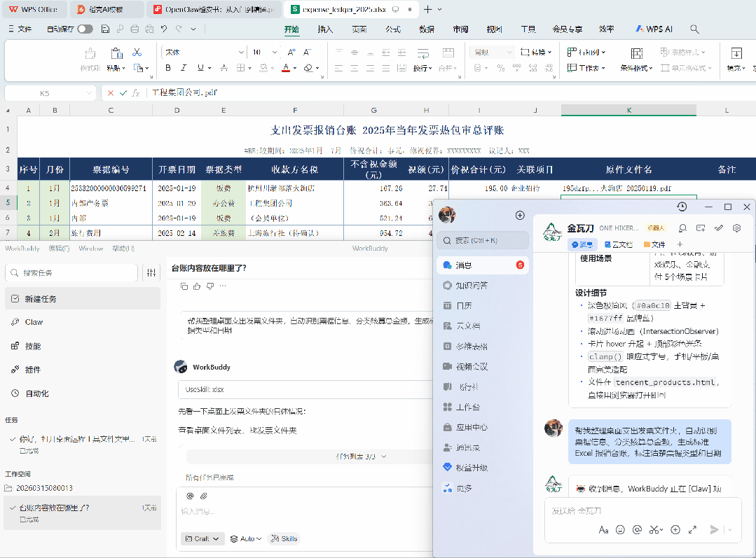This screenshot has width=756, height=558.
Task: Switch to the Files tab in chat
Action: pos(654,244)
